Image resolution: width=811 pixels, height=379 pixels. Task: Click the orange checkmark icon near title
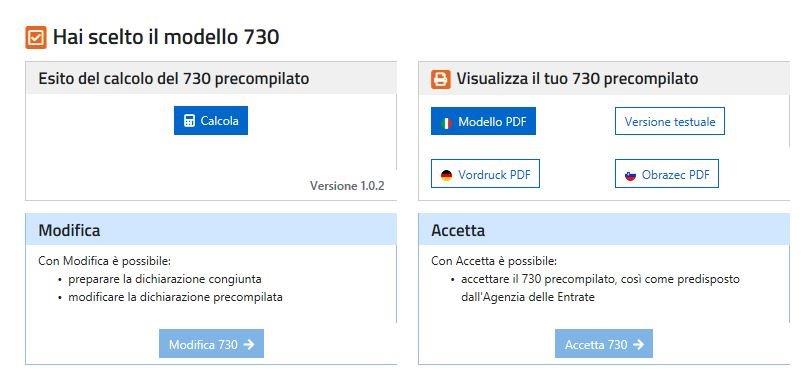pyautogui.click(x=36, y=38)
